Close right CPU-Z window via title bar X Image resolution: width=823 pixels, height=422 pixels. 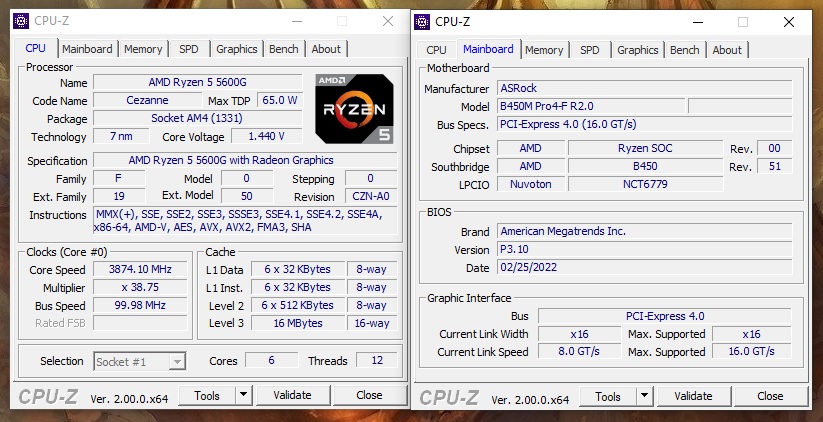(x=789, y=22)
